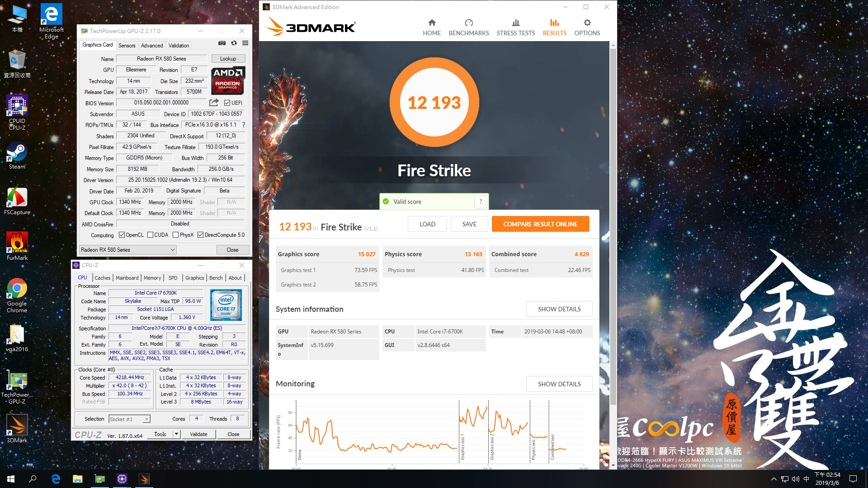
Task: Open the GPU-Z hamburger menu icon
Action: coord(245,43)
